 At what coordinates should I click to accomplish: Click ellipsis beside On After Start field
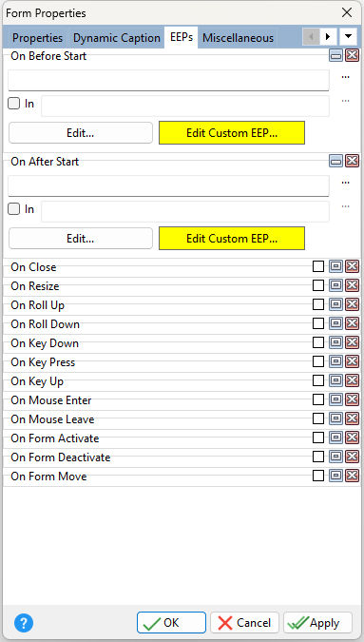click(346, 183)
